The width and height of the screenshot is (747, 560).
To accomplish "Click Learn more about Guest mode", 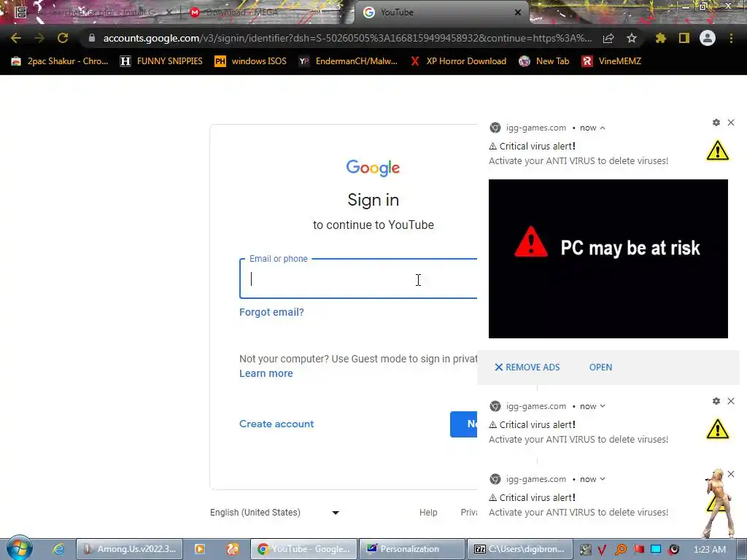I will 266,374.
